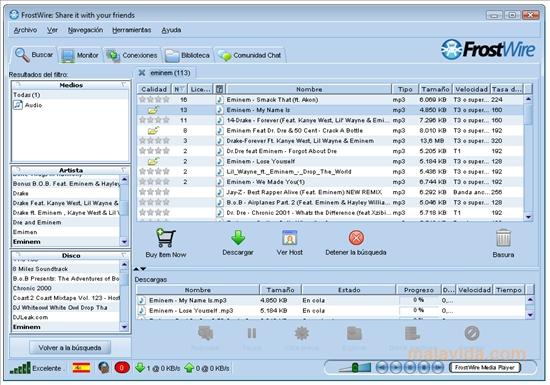Click the down triangle above the Descargas label
This screenshot has width=550, height=385.
tap(143, 269)
